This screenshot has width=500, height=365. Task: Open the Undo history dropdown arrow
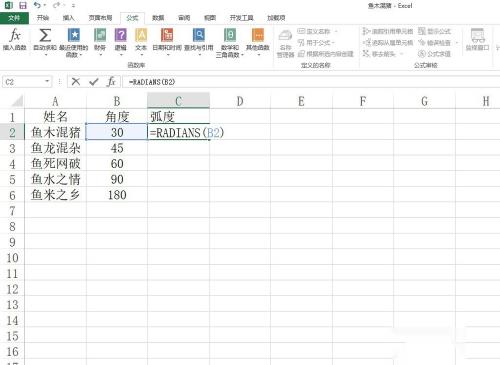point(45,5)
